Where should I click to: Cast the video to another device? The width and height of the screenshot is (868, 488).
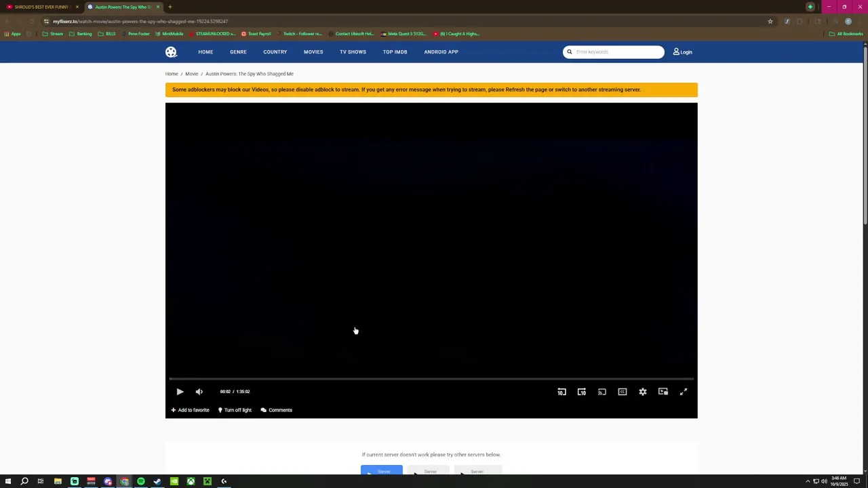[601, 392]
